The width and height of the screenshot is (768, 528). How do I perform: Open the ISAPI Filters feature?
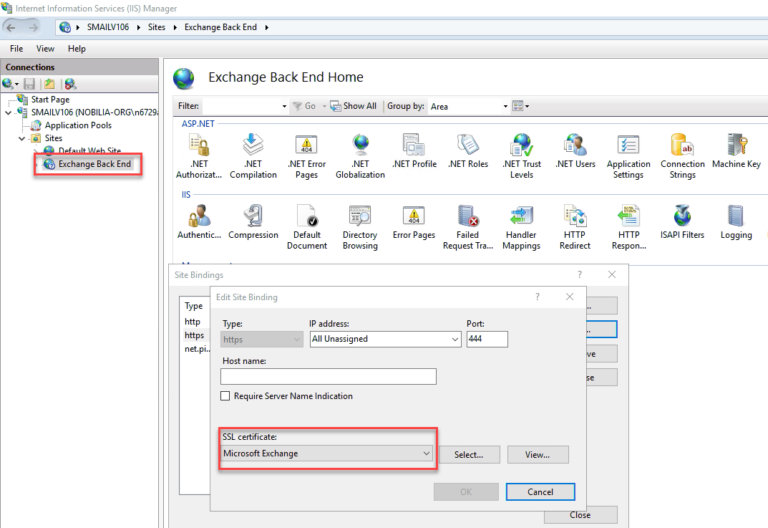[x=682, y=222]
